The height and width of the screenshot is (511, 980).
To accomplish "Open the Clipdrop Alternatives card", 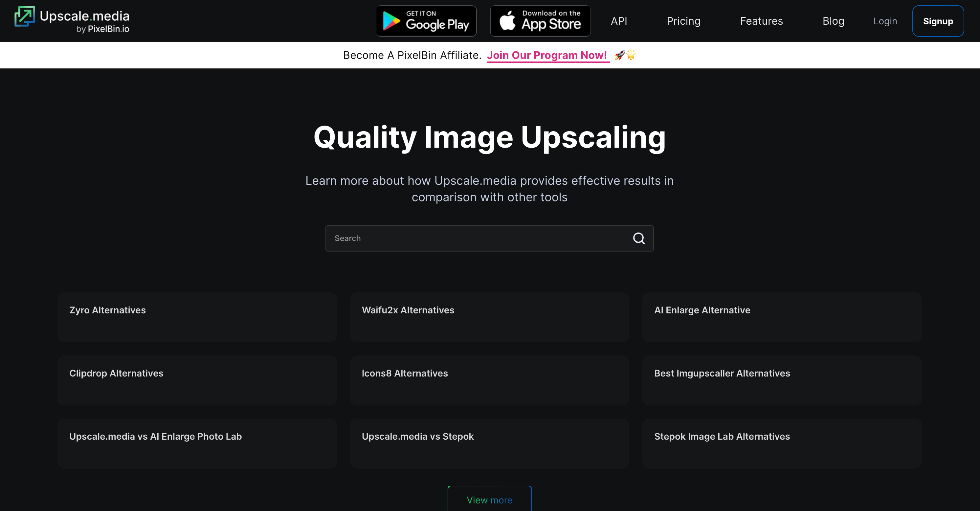I will (x=197, y=380).
